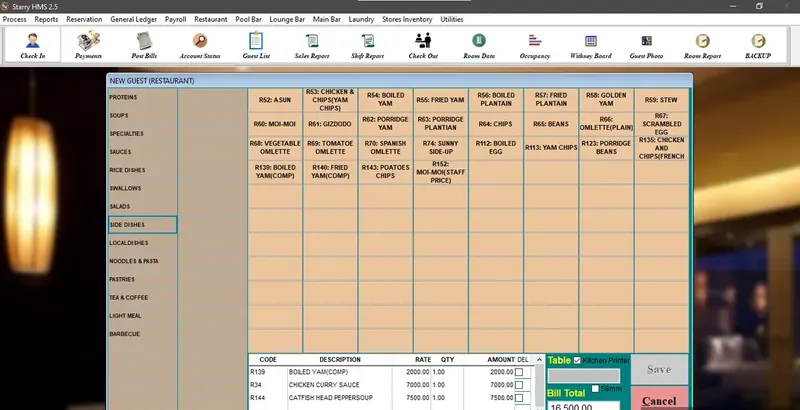
Task: Open the Sales Report icon
Action: point(312,45)
